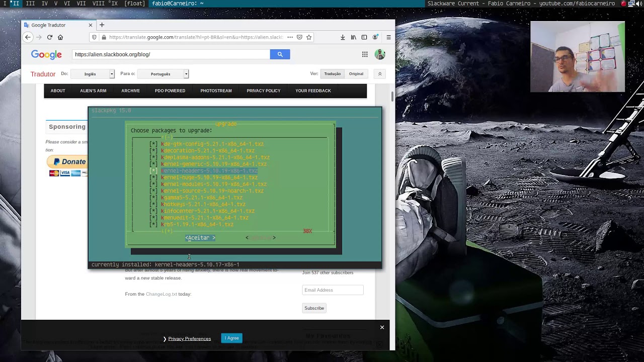The width and height of the screenshot is (644, 362).
Task: Click the Aceitar button in slackpkg
Action: (x=200, y=238)
